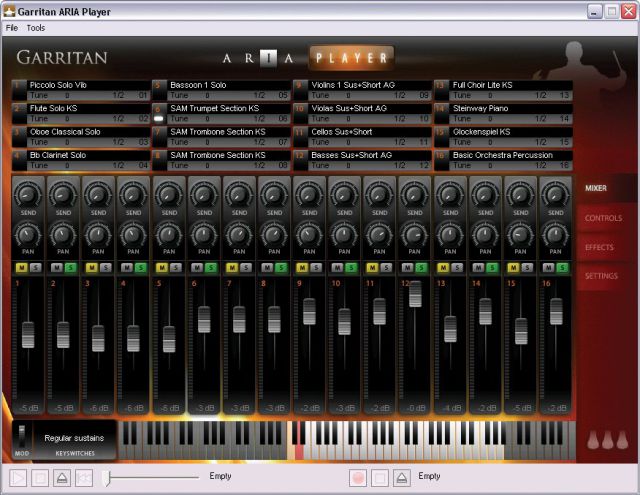Solo mixer channel 8
The image size is (640, 495).
[x=281, y=268]
